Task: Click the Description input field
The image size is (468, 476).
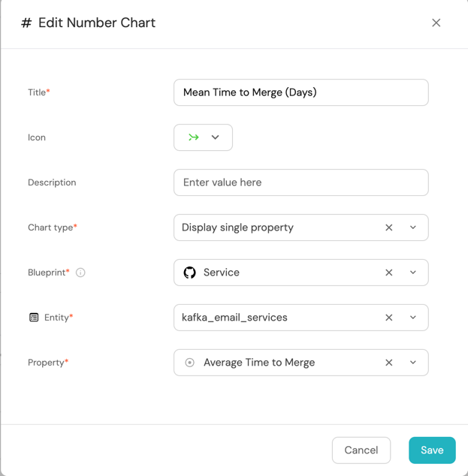Action: [300, 182]
